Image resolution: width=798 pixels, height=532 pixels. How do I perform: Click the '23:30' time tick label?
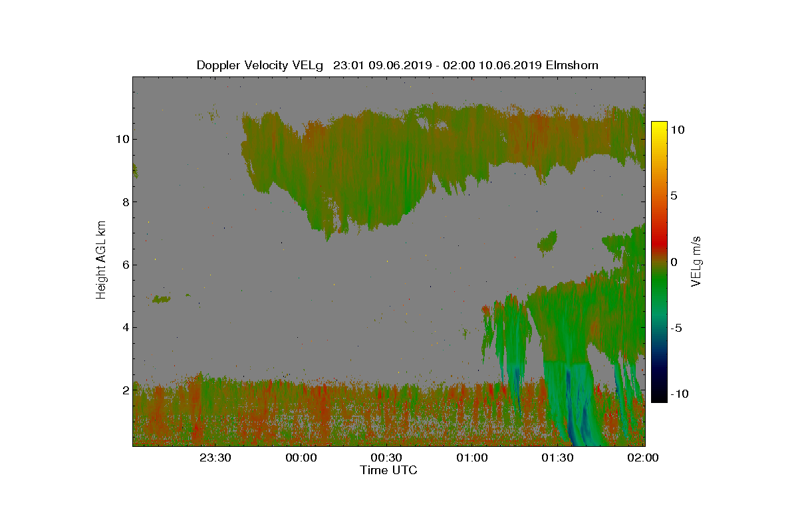[x=215, y=458]
